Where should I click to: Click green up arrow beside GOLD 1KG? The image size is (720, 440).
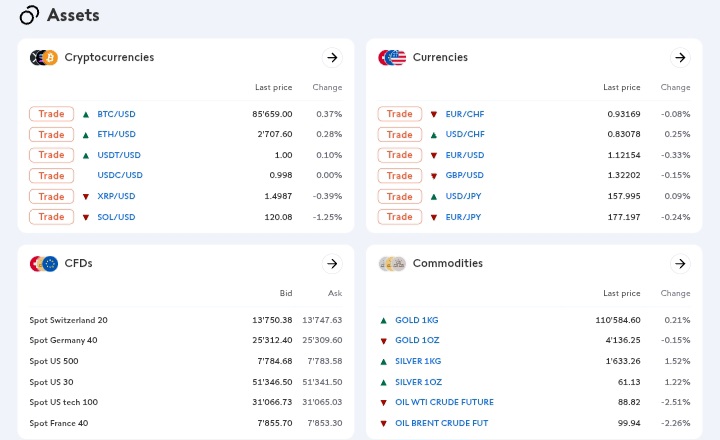(x=383, y=321)
